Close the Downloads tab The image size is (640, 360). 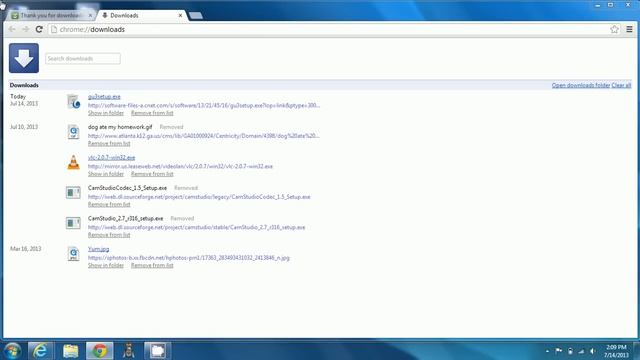[180, 15]
